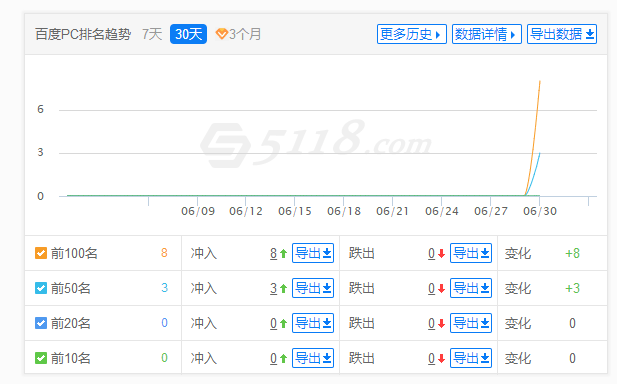
Task: Export 前50名 跌出 keywords
Action: [x=471, y=288]
